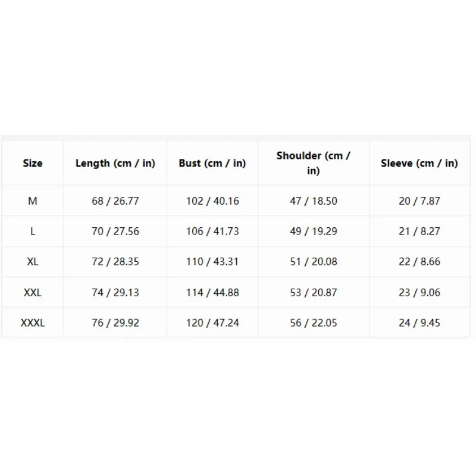Image resolution: width=476 pixels, height=476 pixels.
Task: Click the Bust (cm / in) header
Action: coord(212,163)
